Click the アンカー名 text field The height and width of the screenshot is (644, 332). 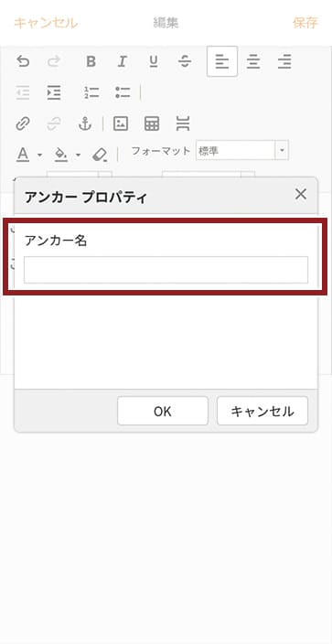click(x=166, y=270)
